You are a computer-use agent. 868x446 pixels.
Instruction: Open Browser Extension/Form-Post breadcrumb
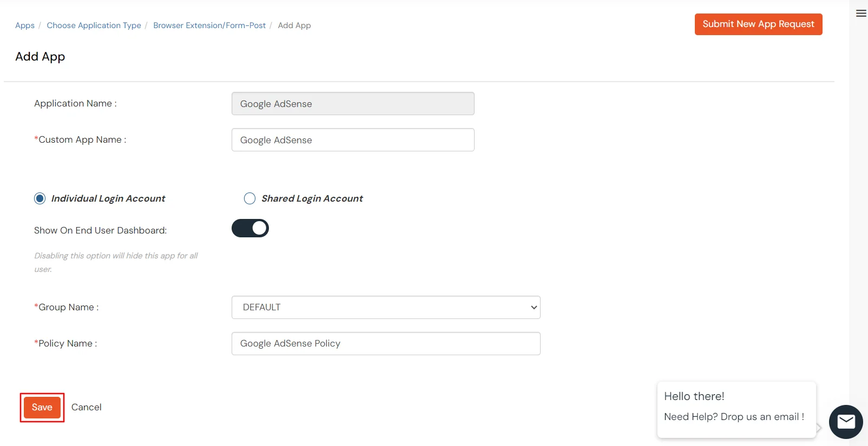pyautogui.click(x=209, y=25)
